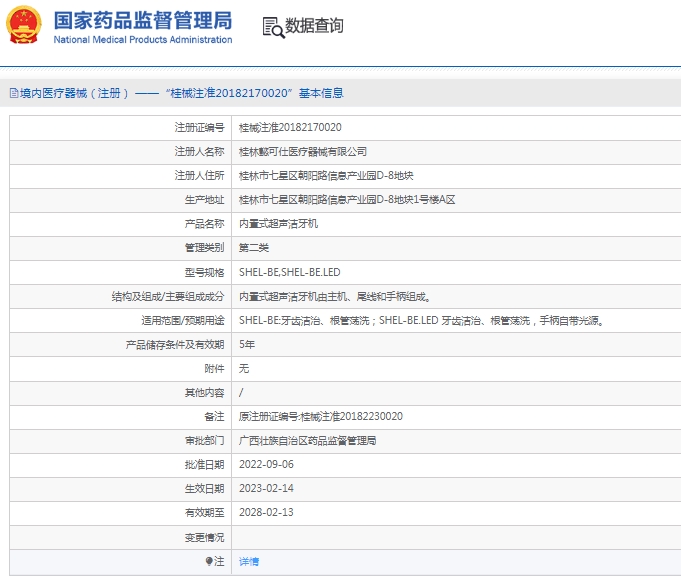
Task: Click the lightbulb icon beside 注
Action: pos(209,561)
